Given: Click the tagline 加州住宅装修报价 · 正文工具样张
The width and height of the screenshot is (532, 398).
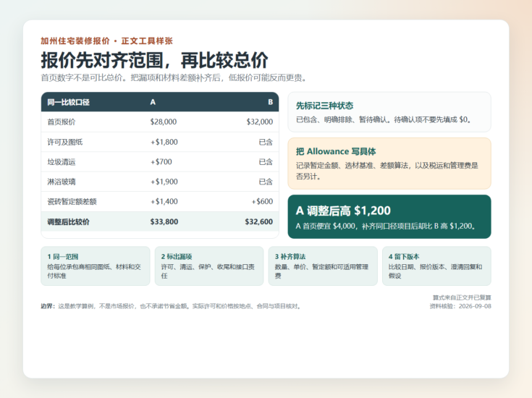Looking at the screenshot, I should click(106, 41).
